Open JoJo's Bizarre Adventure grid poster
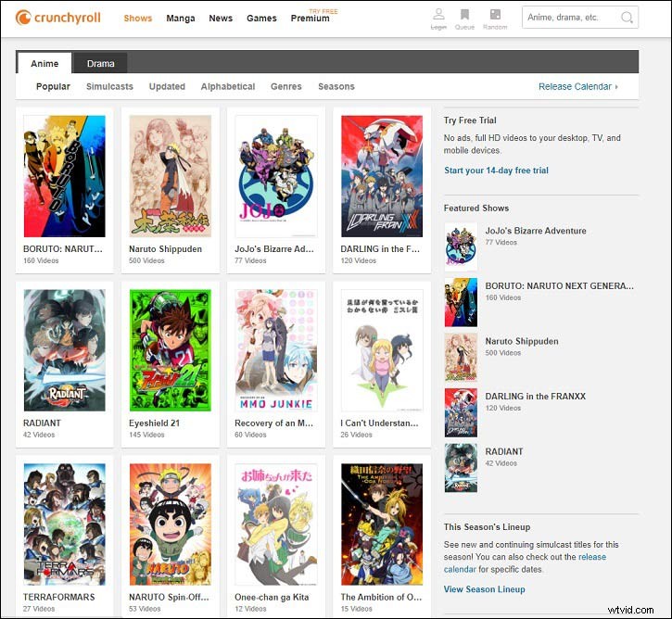672x619 pixels. 276,176
